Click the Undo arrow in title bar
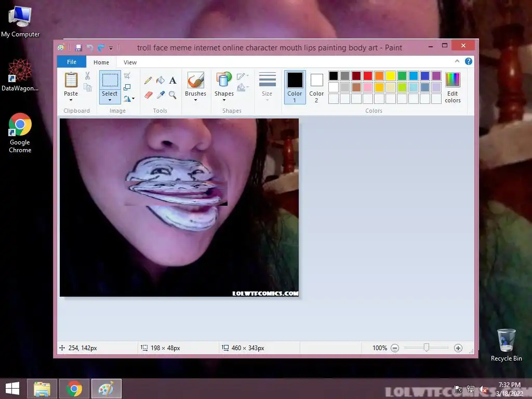532x399 pixels. tap(90, 48)
